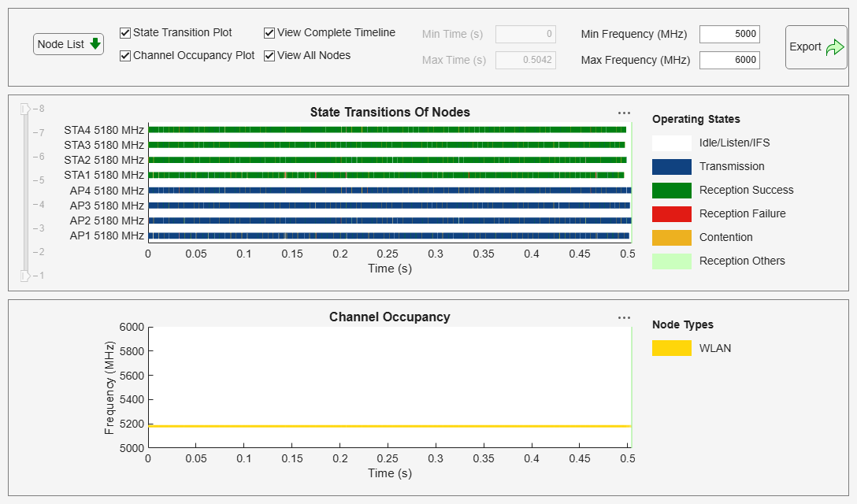Click the Max Time (s) field

[526, 60]
